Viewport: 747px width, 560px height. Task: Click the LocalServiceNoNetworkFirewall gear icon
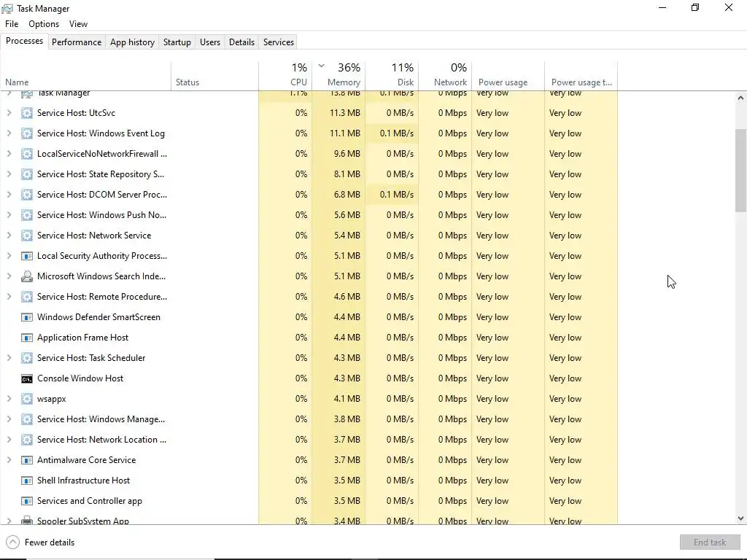click(x=27, y=154)
